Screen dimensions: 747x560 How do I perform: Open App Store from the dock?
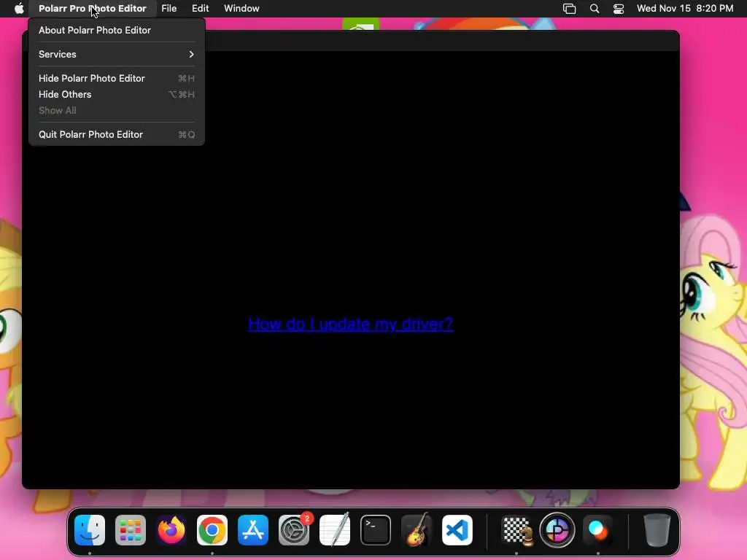pyautogui.click(x=253, y=530)
